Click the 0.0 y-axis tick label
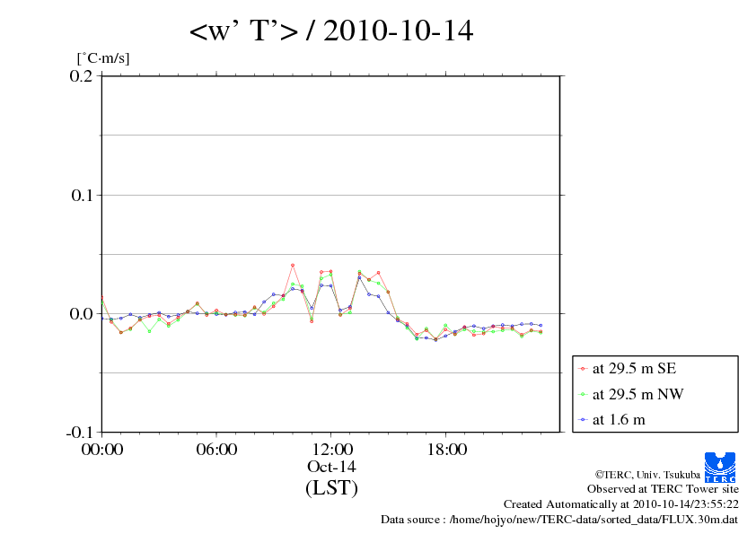This screenshot has width=756, height=534. click(x=82, y=313)
